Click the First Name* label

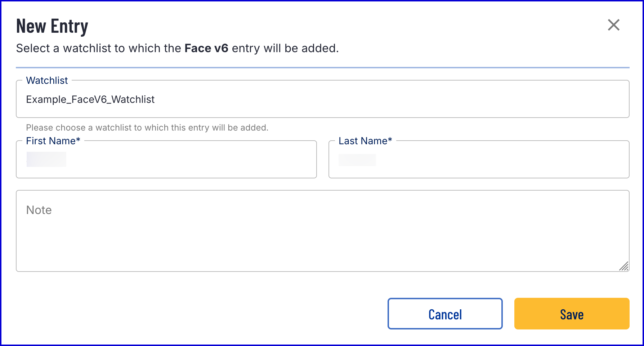pos(53,141)
